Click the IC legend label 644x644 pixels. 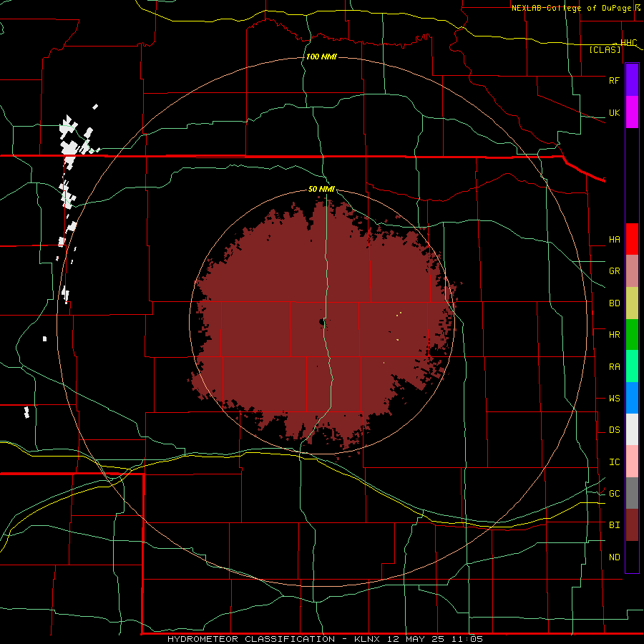click(614, 462)
